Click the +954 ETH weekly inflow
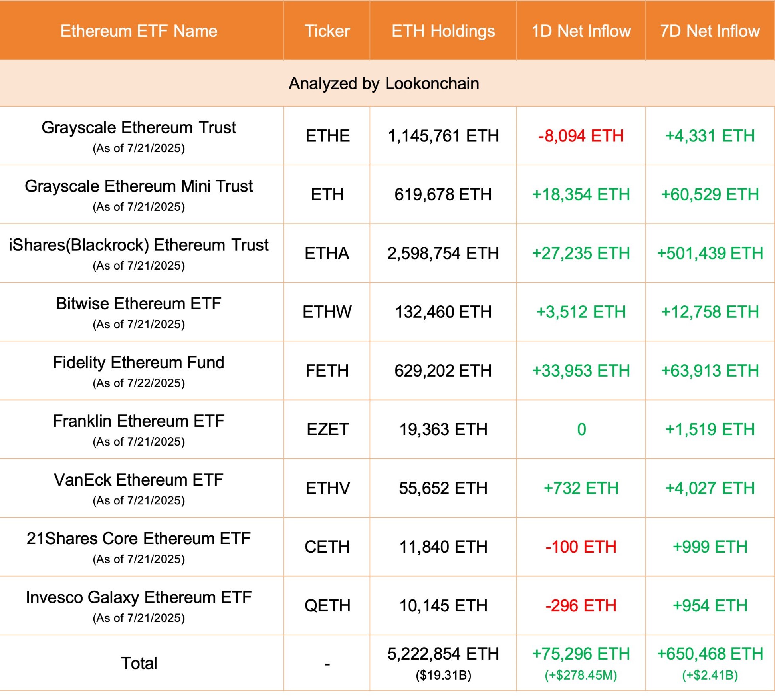Screen dimensions: 775x700 [710, 606]
